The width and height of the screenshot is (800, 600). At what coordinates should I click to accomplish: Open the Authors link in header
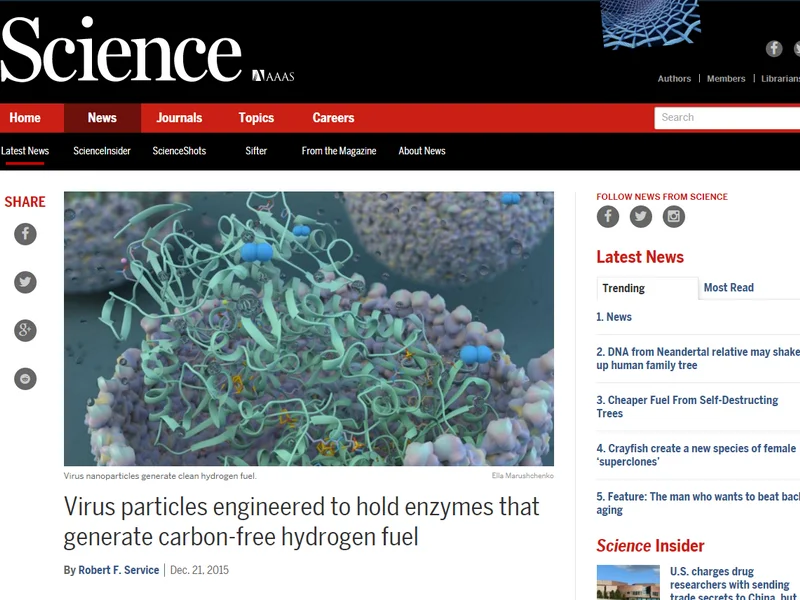pyautogui.click(x=674, y=79)
